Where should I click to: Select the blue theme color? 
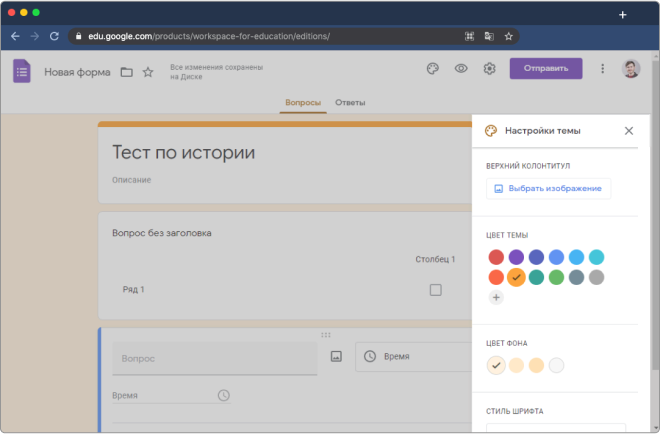[556, 257]
